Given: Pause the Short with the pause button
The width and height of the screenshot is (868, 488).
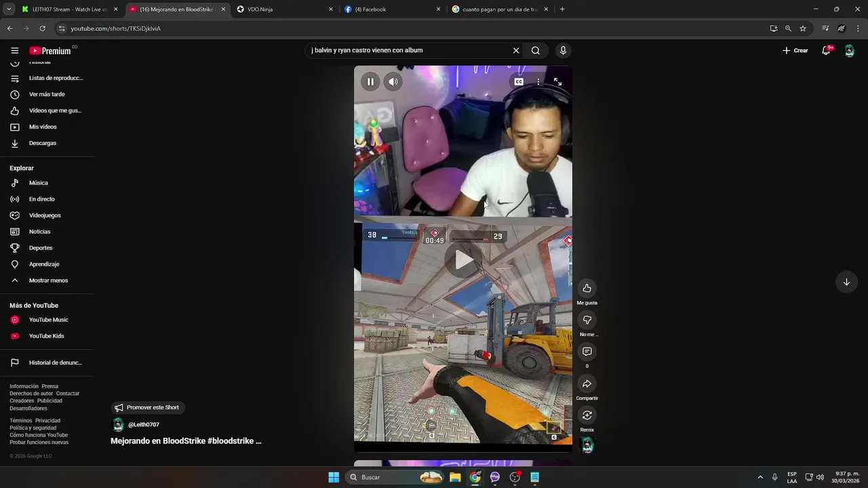Looking at the screenshot, I should click(x=370, y=82).
